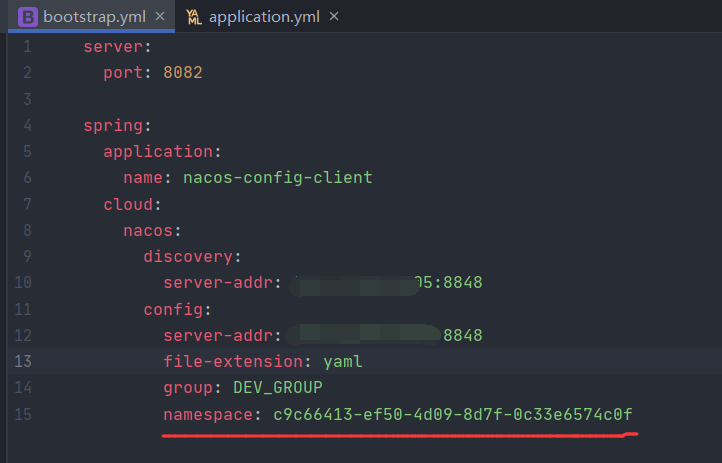Viewport: 722px width, 463px height.
Task: Switch to the bootstrap.yml tab
Action: pos(94,17)
